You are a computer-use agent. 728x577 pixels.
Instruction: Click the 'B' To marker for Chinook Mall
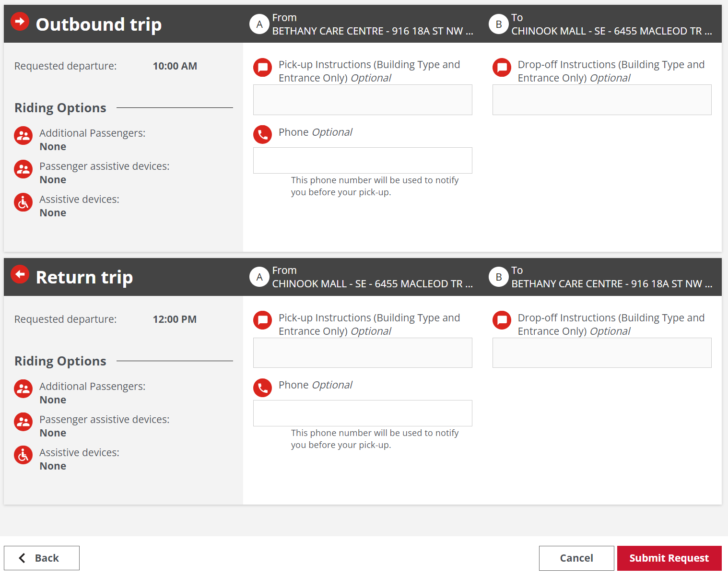[x=498, y=24]
